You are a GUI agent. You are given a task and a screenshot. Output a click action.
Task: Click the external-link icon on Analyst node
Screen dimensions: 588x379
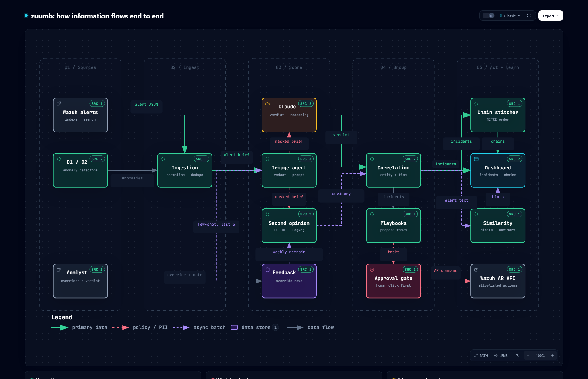59,270
